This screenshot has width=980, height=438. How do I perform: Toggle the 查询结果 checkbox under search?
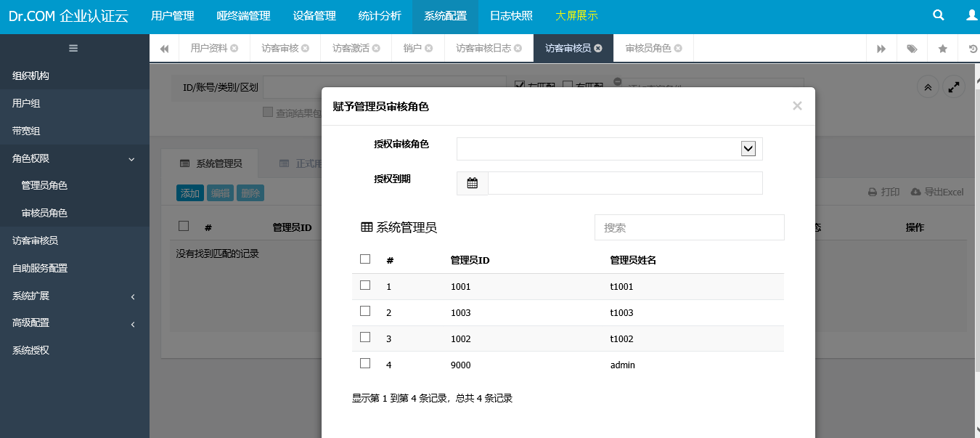268,113
